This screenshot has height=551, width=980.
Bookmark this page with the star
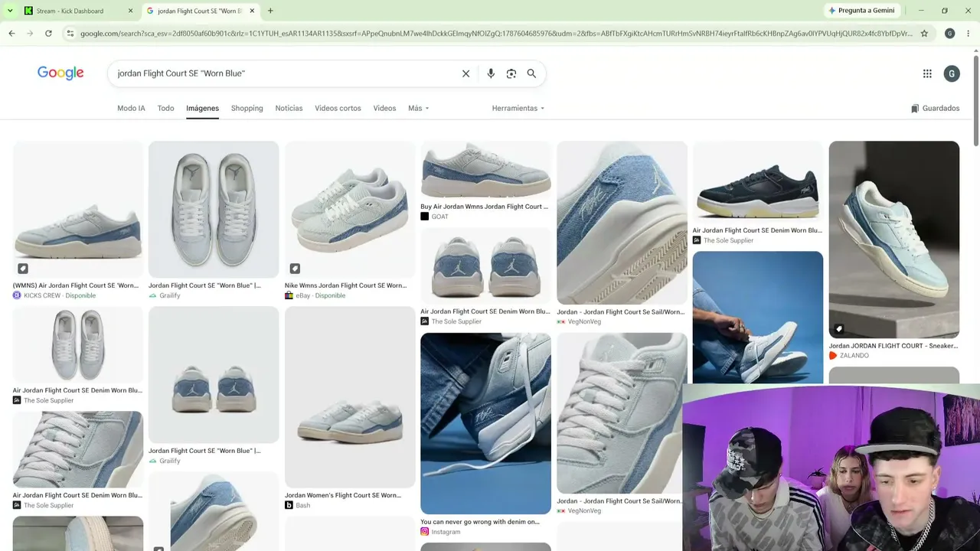(924, 34)
